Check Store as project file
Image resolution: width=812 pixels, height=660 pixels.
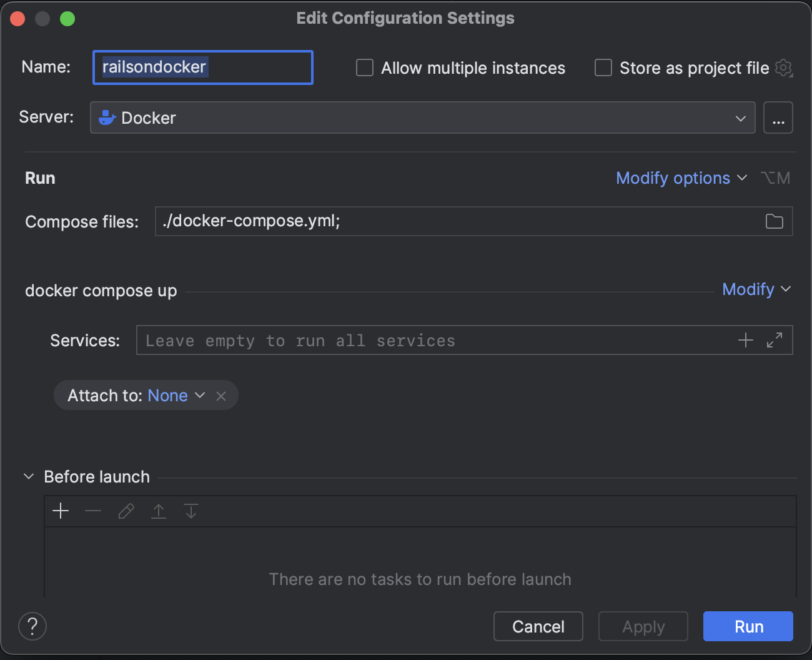pos(603,67)
